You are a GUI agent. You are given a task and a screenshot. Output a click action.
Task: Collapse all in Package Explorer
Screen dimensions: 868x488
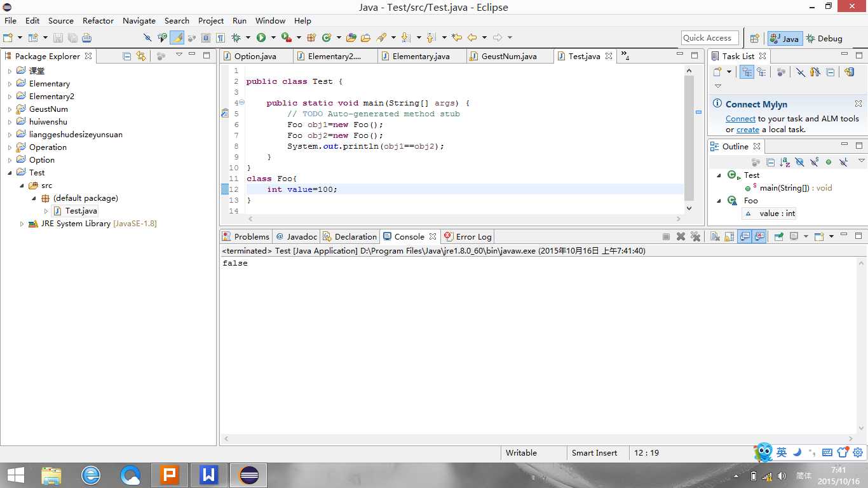pyautogui.click(x=127, y=56)
